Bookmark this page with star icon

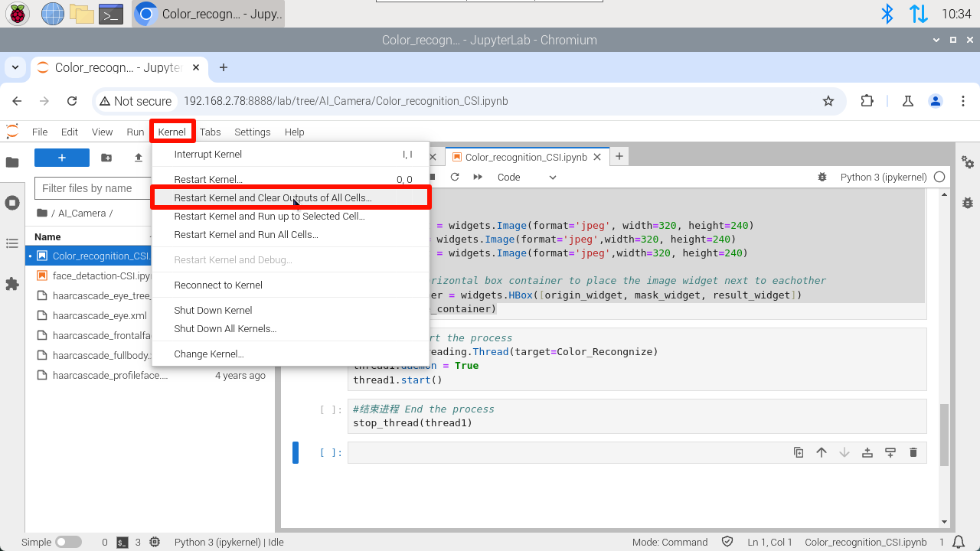828,101
